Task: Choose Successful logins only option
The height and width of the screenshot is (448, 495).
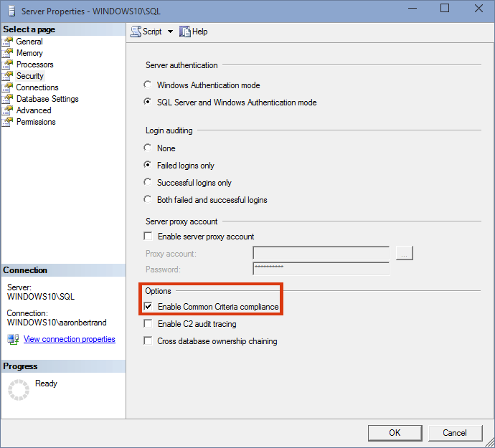Action: tap(148, 182)
